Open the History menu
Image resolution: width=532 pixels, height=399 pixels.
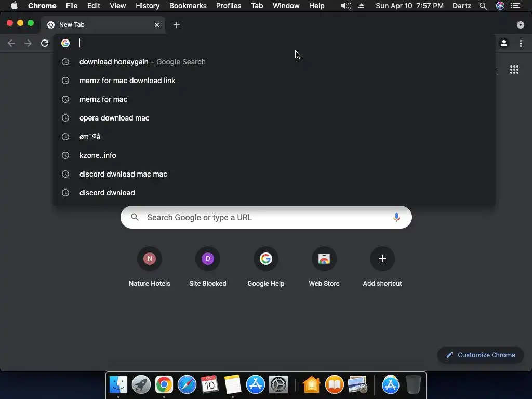tap(148, 6)
